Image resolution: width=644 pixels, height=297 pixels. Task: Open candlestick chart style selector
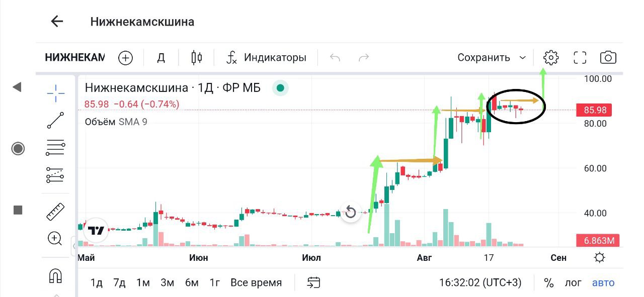tap(197, 58)
